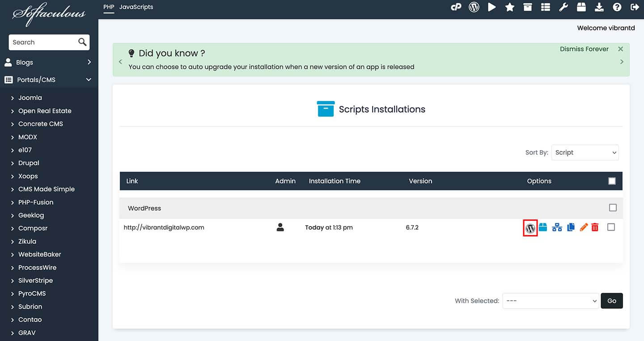Click the admin user icon for vibrantdigitalwp.com
Viewport: 644px width, 341px height.
tap(280, 227)
